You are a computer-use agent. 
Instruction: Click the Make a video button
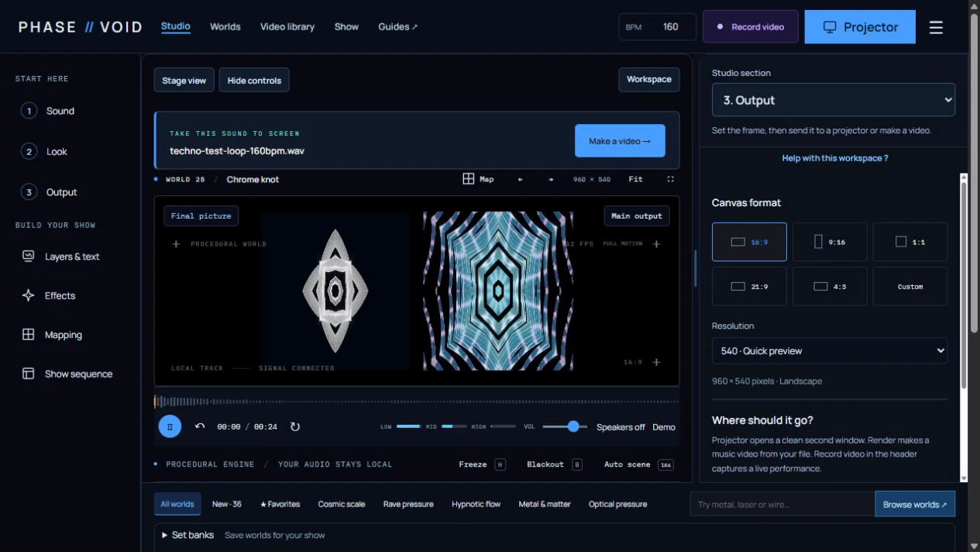point(620,141)
